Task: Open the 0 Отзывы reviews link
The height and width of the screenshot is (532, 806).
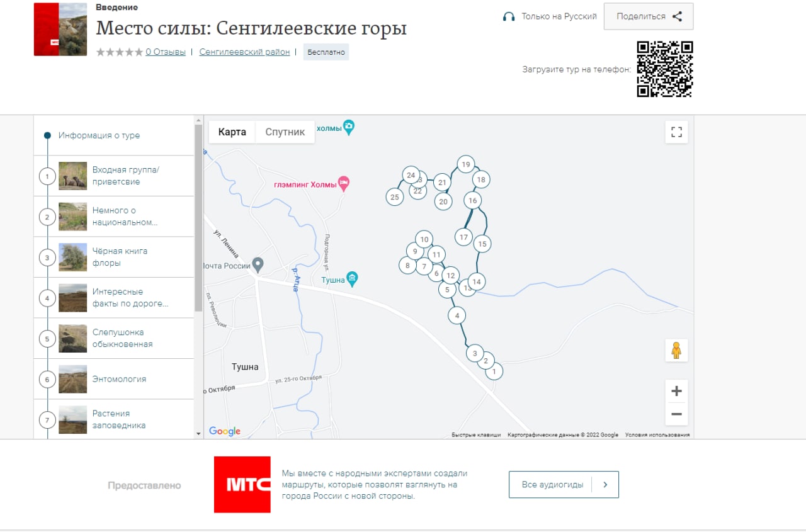Action: click(166, 52)
